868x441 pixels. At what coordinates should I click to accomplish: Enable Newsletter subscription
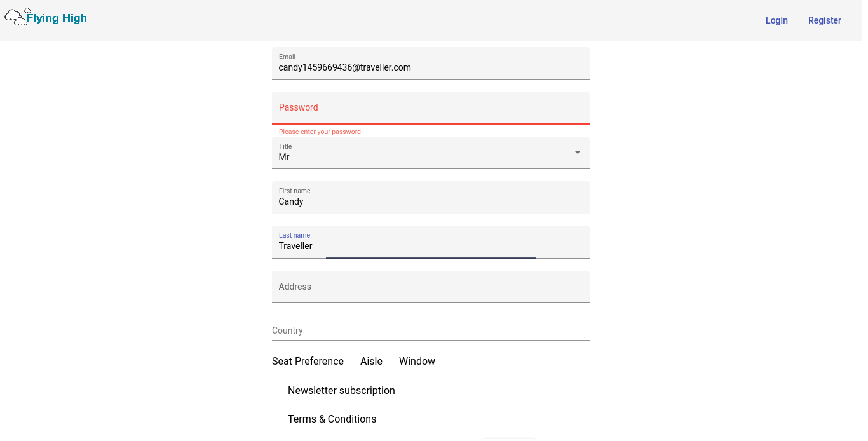[x=341, y=391]
